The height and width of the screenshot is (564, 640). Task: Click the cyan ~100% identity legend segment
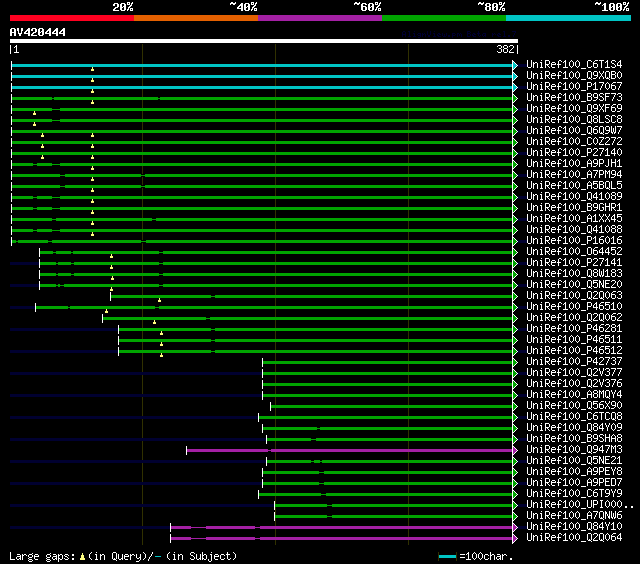coord(569,18)
